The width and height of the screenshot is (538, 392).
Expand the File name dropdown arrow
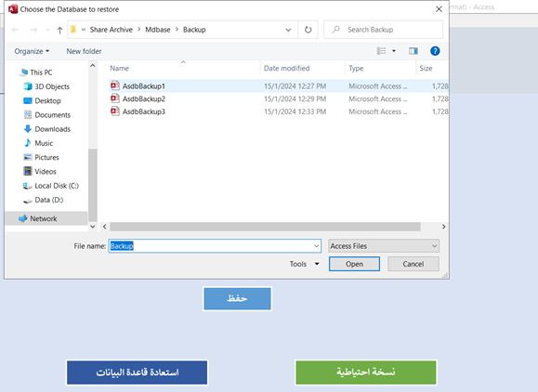tap(316, 246)
